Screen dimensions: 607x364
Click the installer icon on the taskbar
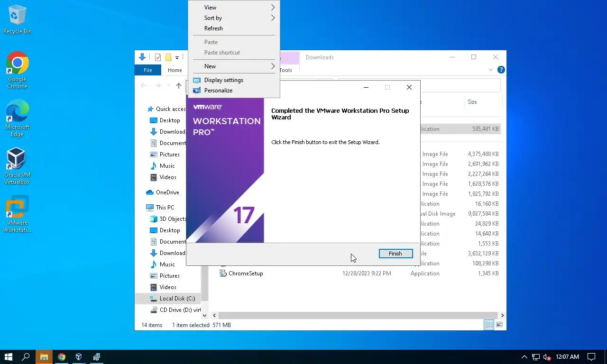click(x=97, y=357)
